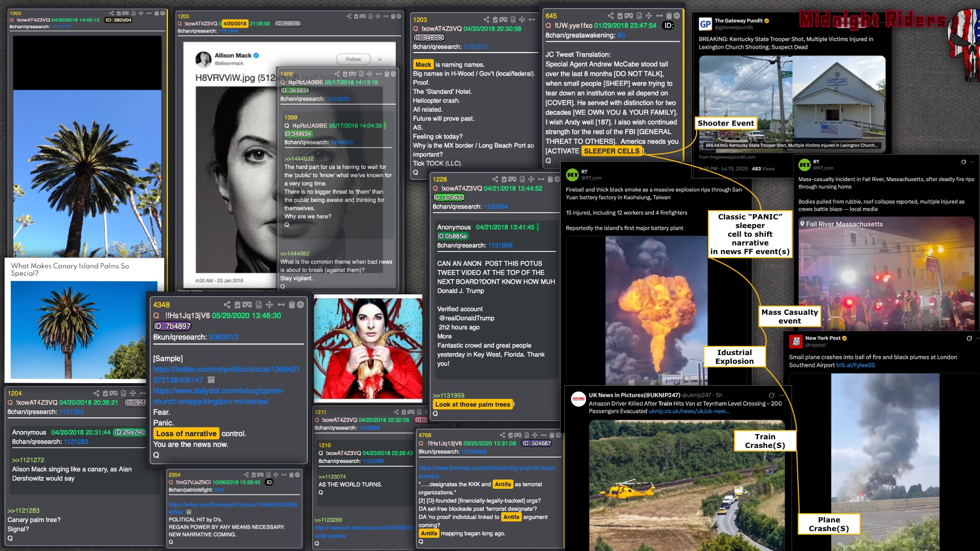
Task: Click the Follow button on Allison Mack's tweet
Action: [353, 59]
